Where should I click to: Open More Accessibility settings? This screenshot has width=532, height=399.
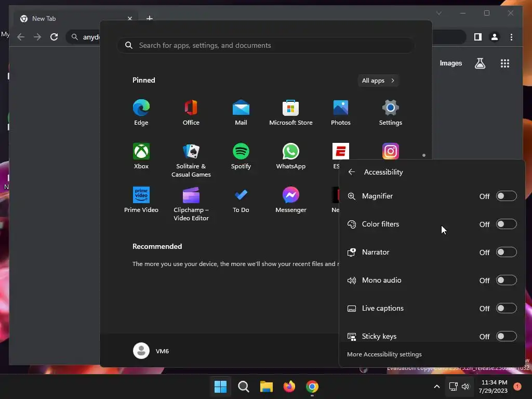[x=384, y=354]
